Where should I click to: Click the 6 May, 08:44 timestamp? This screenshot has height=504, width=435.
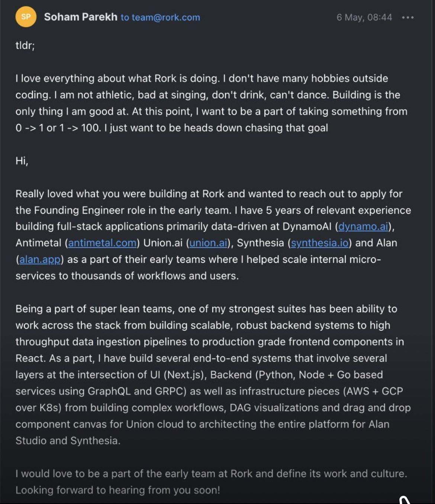[364, 17]
